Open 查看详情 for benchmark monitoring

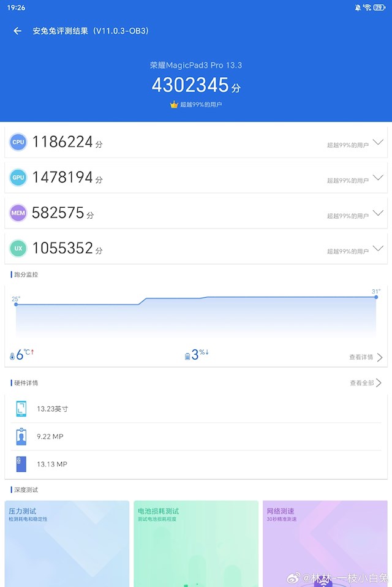pos(366,357)
